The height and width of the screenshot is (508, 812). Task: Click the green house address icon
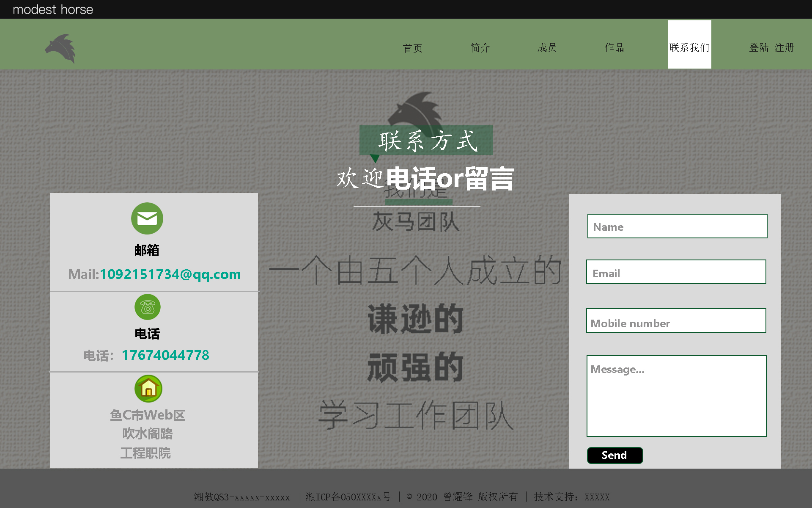coord(148,389)
